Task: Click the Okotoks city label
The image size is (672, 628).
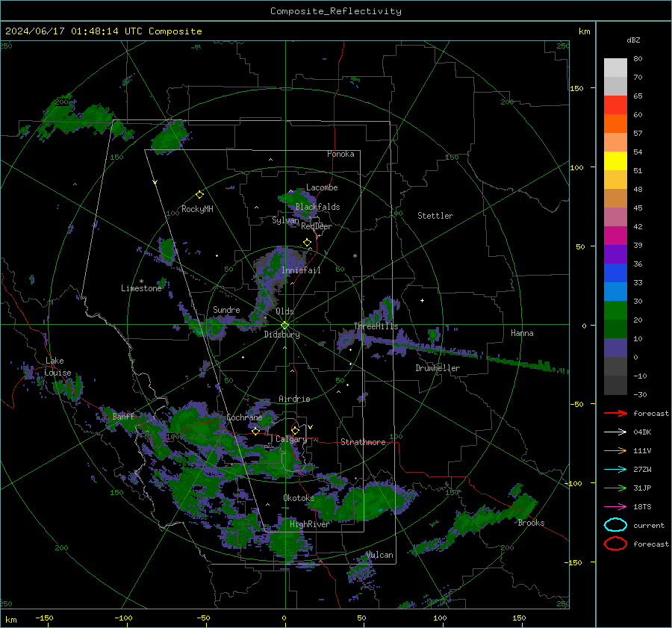Action: coord(299,498)
